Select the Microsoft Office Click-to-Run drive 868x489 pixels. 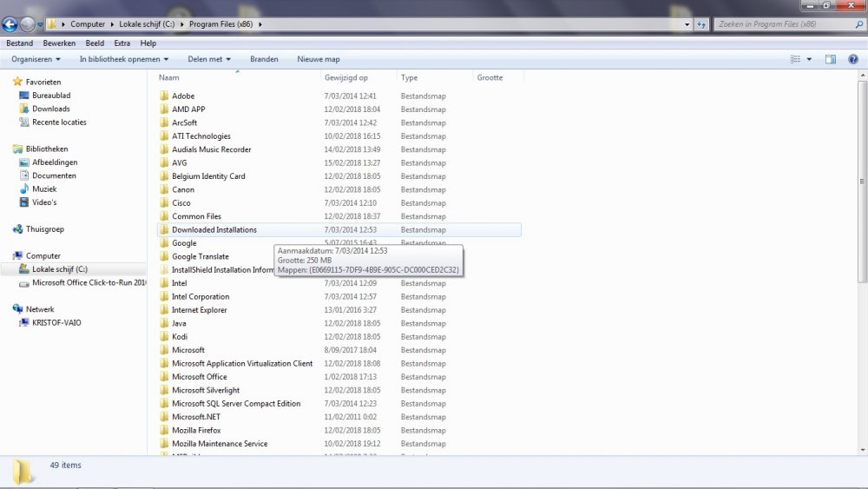pos(89,282)
